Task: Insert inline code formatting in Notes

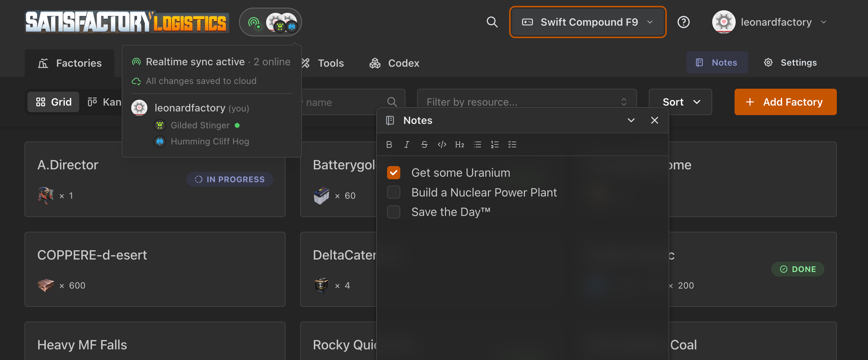Action: click(x=442, y=144)
